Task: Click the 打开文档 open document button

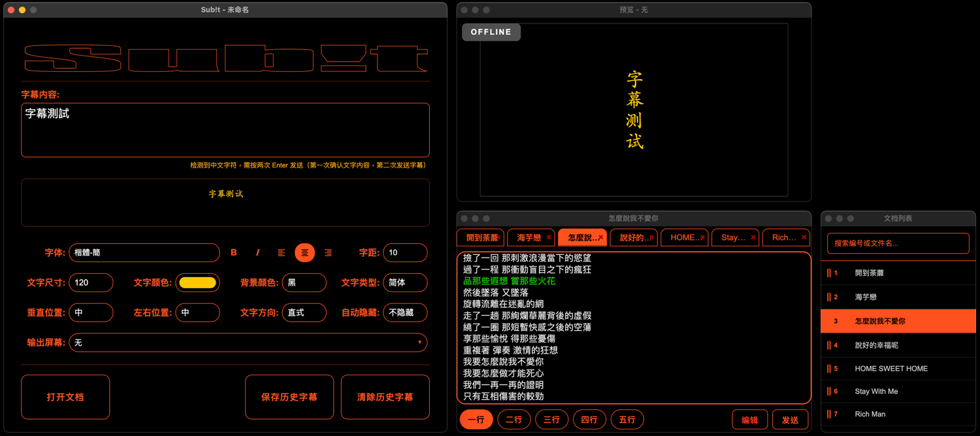Action: 65,397
